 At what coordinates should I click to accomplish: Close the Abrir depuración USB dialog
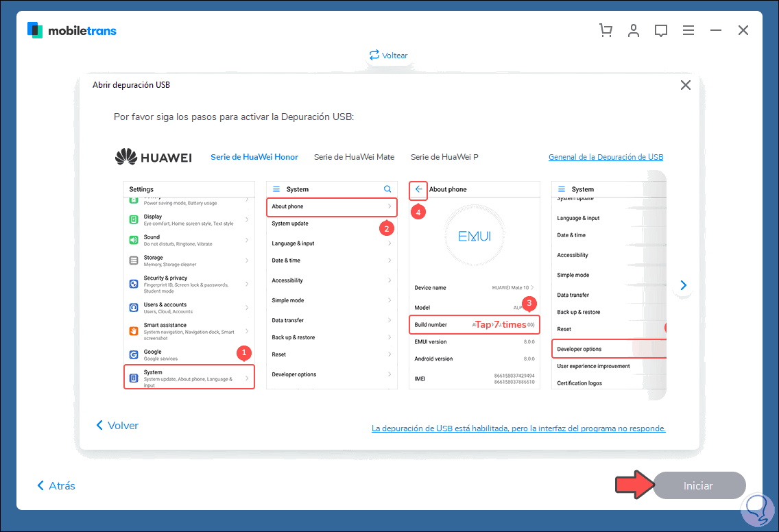tap(686, 85)
